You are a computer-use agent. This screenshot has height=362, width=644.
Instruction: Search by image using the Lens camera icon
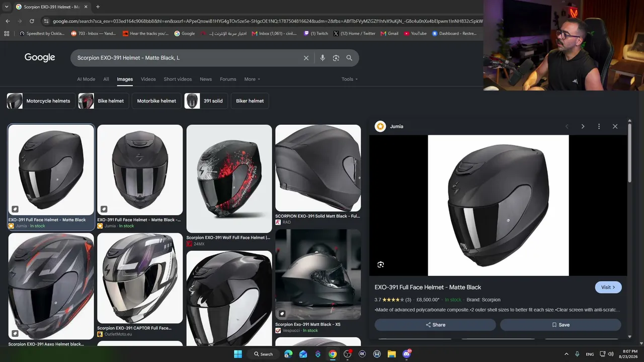pyautogui.click(x=336, y=58)
